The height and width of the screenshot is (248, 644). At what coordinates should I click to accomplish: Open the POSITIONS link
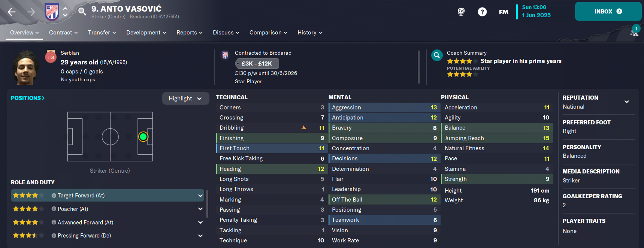tap(28, 98)
